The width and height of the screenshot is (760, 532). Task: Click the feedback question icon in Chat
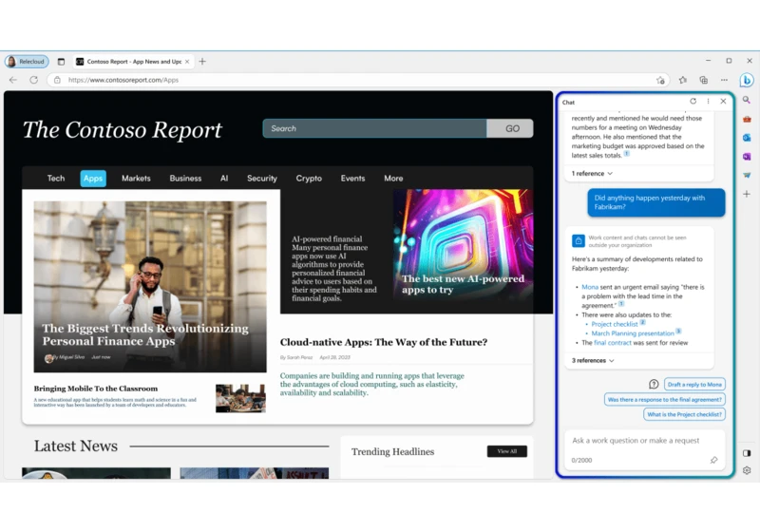tap(654, 384)
